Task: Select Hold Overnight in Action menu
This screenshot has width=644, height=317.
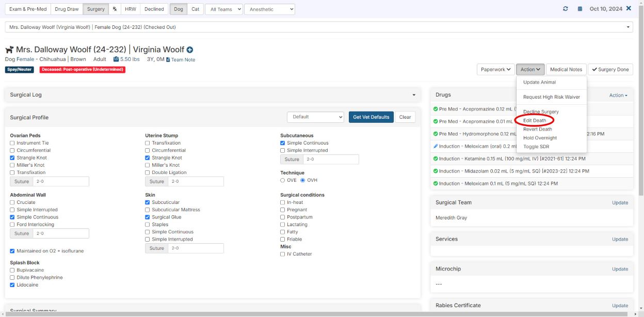Action: pyautogui.click(x=540, y=138)
